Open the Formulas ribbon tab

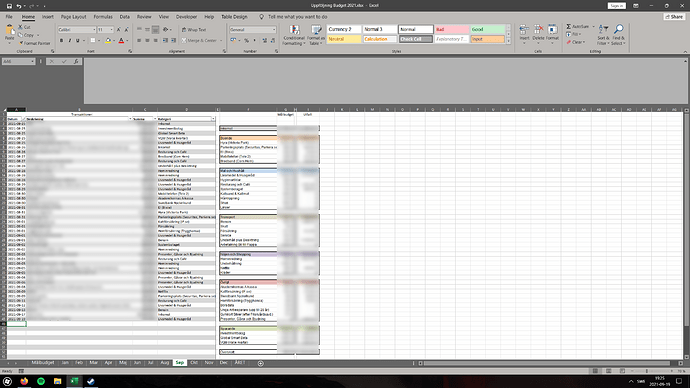(x=103, y=17)
